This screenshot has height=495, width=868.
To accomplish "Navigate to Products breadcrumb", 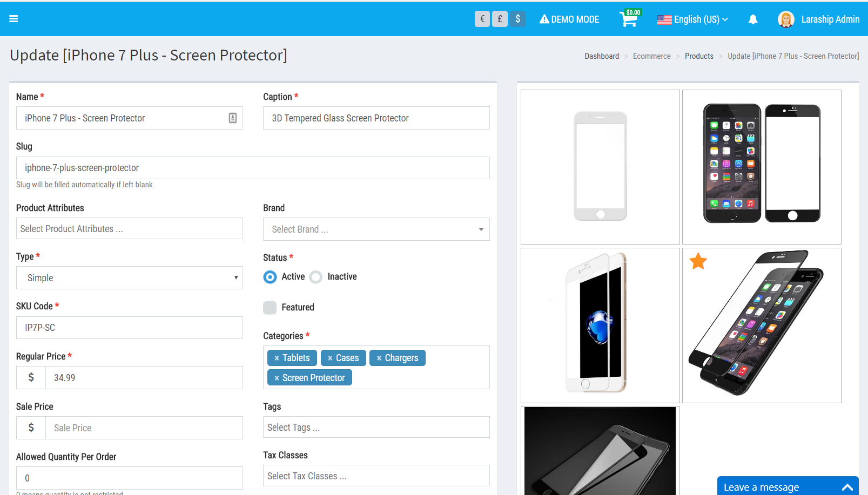I will pos(699,56).
